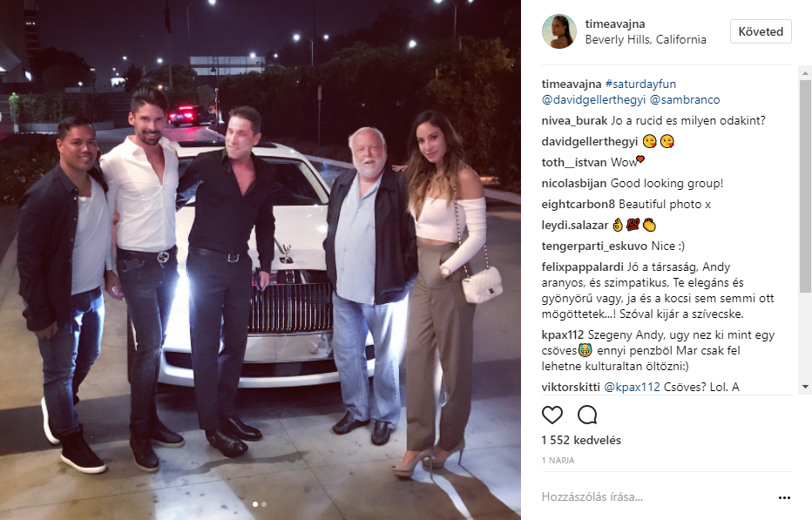Open the @sambranco mention link
812x520 pixels.
coord(685,99)
